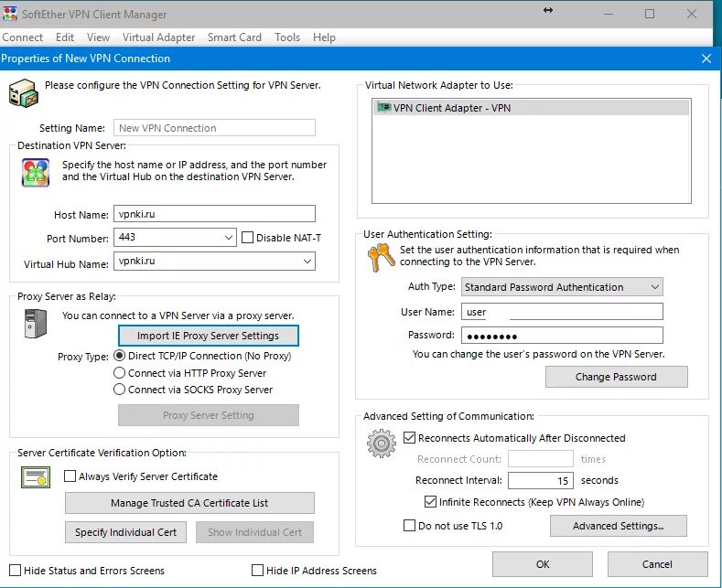Click the Setting Name field
The image size is (722, 588).
pyautogui.click(x=214, y=127)
